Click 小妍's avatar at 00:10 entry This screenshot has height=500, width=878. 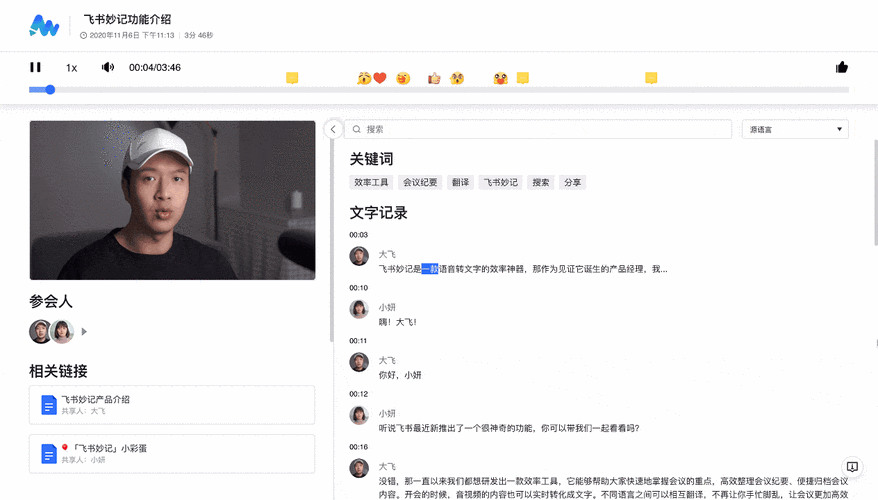[359, 309]
